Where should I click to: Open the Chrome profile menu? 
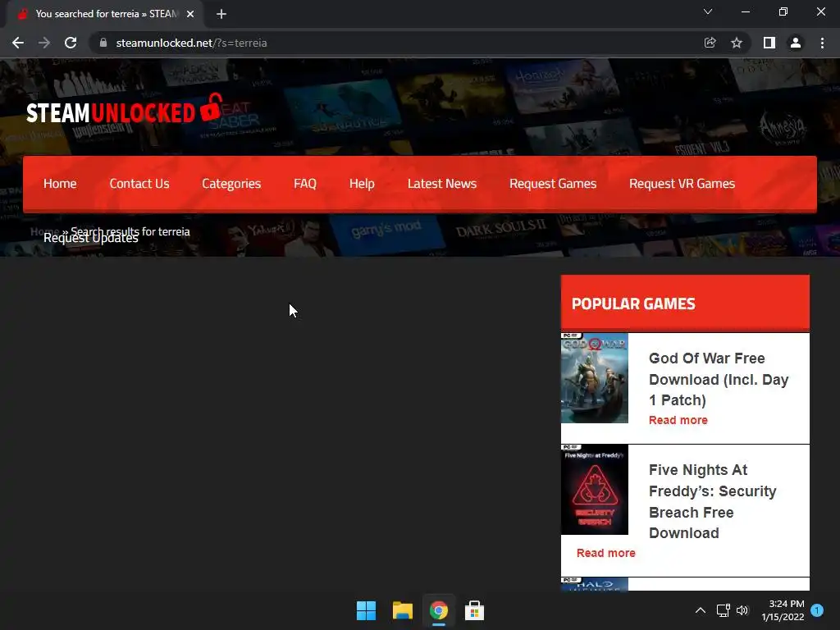click(x=796, y=43)
